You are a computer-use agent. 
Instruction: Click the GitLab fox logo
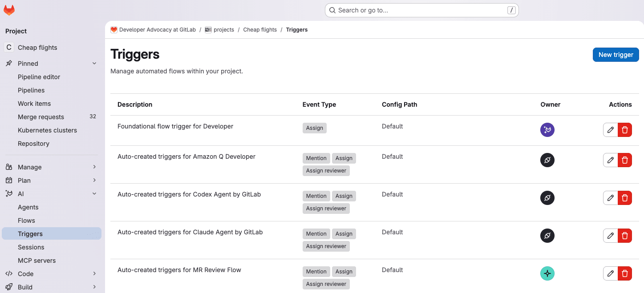(x=9, y=10)
